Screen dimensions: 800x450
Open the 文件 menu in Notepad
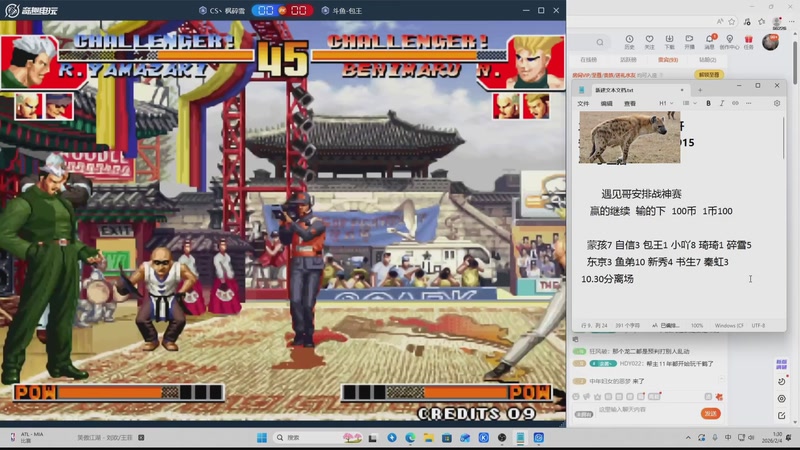click(x=583, y=103)
